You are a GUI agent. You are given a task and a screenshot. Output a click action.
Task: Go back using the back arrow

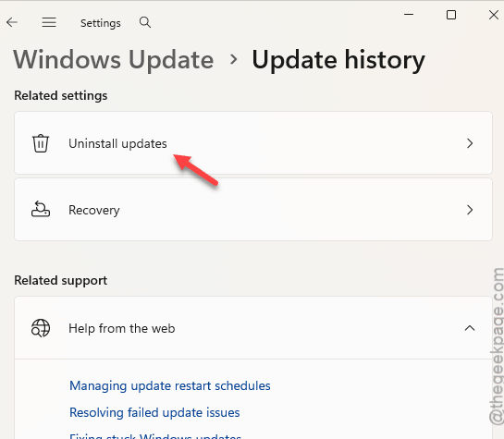point(12,22)
